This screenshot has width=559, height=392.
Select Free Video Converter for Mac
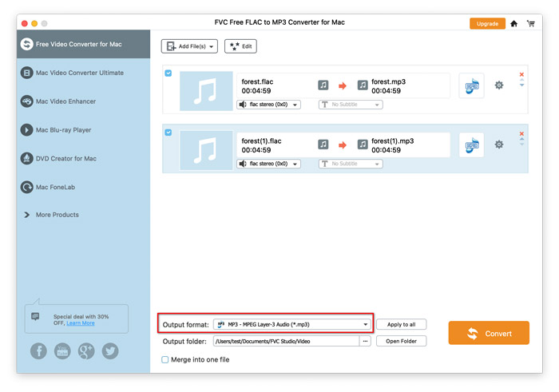pos(83,44)
